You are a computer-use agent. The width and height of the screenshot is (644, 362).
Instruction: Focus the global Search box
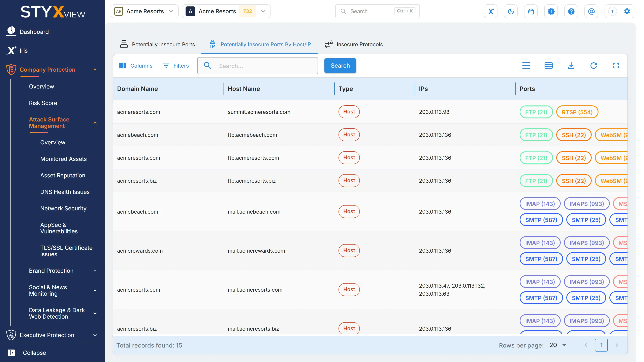point(377,11)
